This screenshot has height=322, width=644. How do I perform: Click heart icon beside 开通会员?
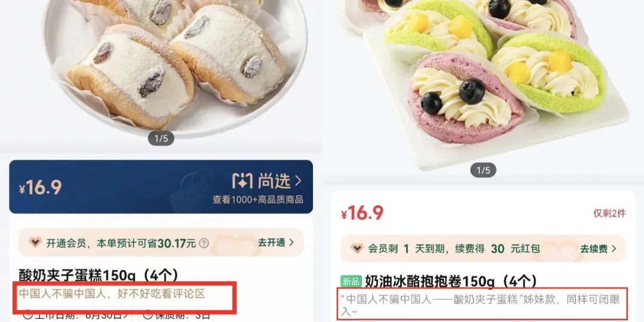[35, 242]
